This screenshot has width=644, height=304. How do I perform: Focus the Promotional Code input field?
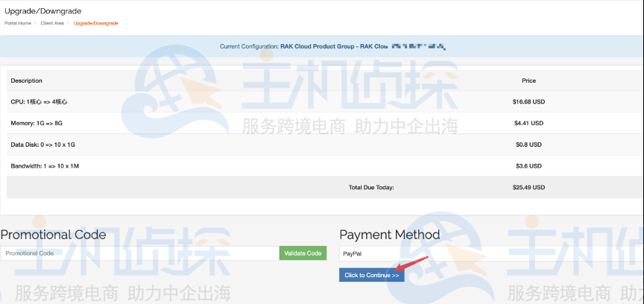point(139,253)
